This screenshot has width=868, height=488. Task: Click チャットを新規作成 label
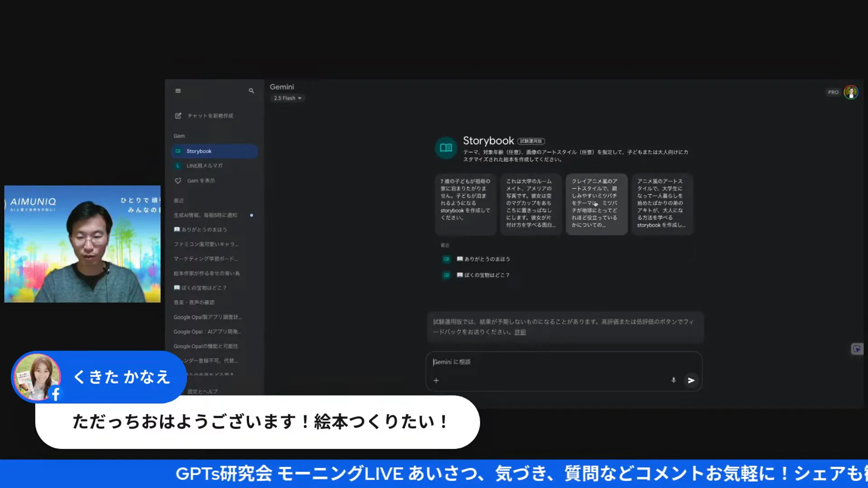point(210,116)
